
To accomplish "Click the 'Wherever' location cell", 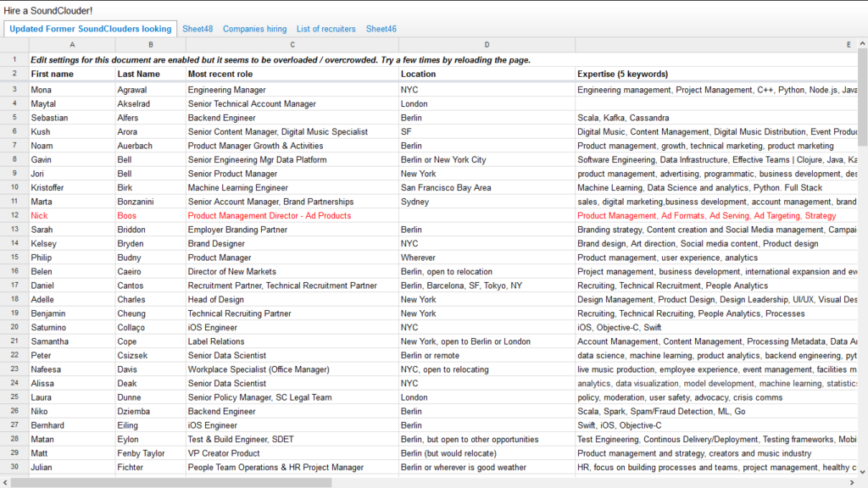I will pyautogui.click(x=487, y=258).
